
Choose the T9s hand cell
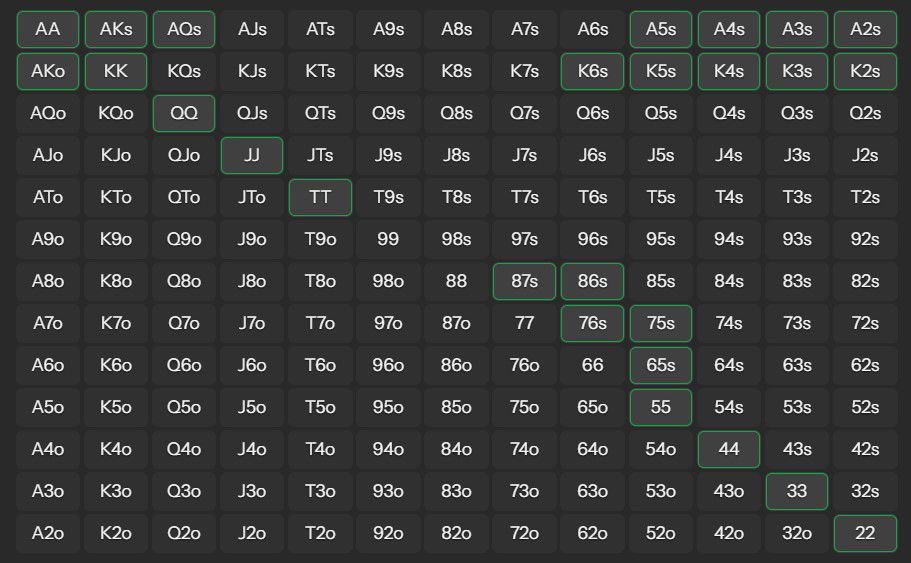click(388, 198)
